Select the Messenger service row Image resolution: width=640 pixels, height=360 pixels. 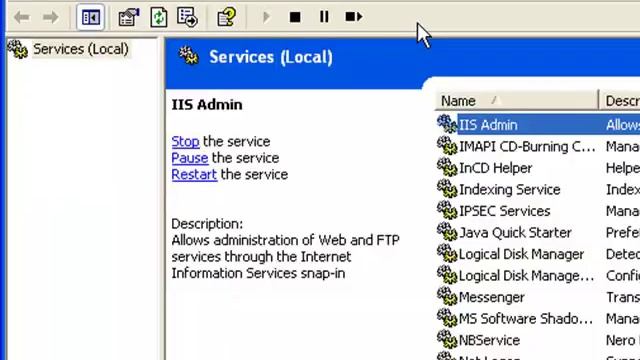(x=538, y=297)
